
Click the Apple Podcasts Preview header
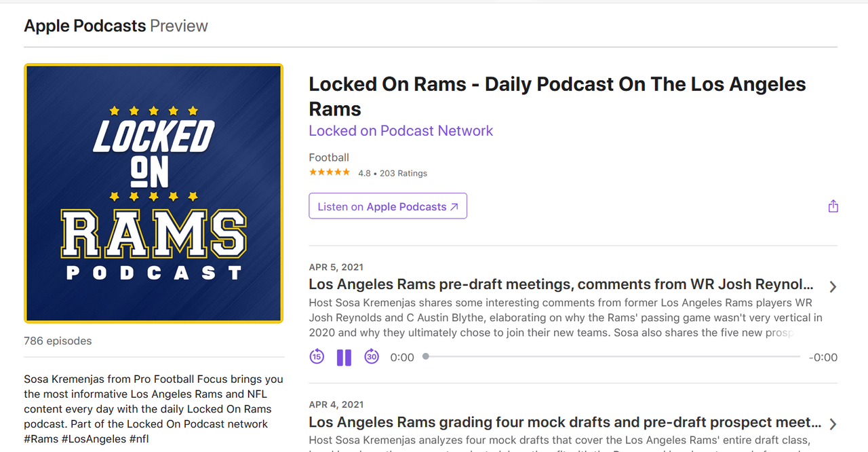(x=116, y=26)
